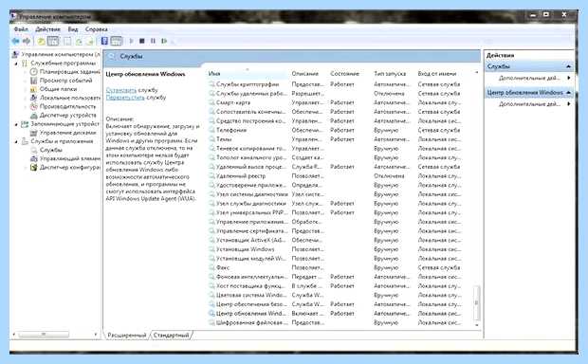Select the Службы криптографии service row
This screenshot has width=588, height=364.
coord(335,84)
